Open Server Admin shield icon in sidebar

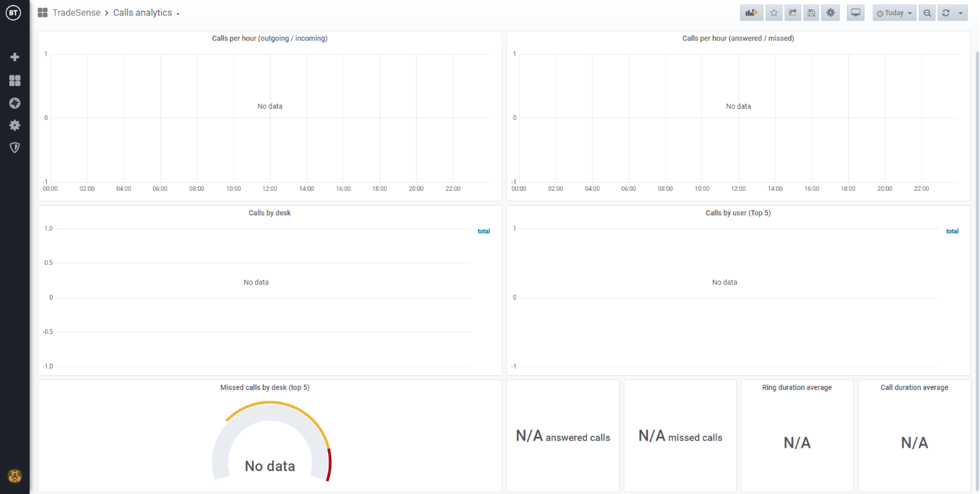(x=14, y=147)
